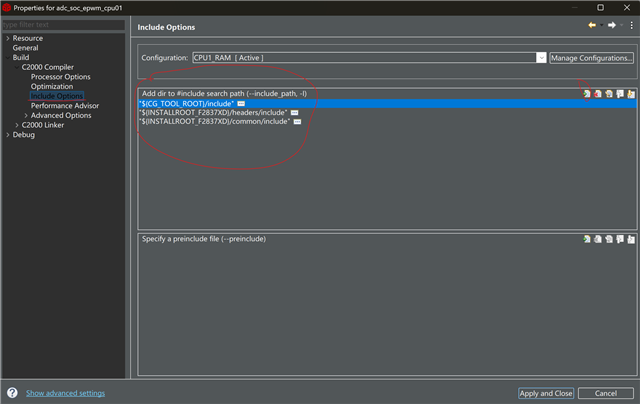Select Performance Advisor in the tree
The height and width of the screenshot is (404, 640).
pos(65,106)
